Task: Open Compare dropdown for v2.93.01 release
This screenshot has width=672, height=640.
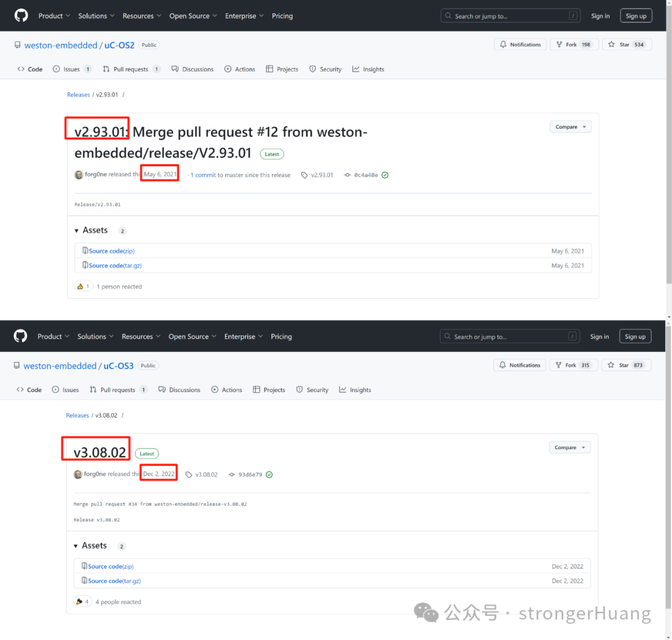Action: click(x=571, y=127)
